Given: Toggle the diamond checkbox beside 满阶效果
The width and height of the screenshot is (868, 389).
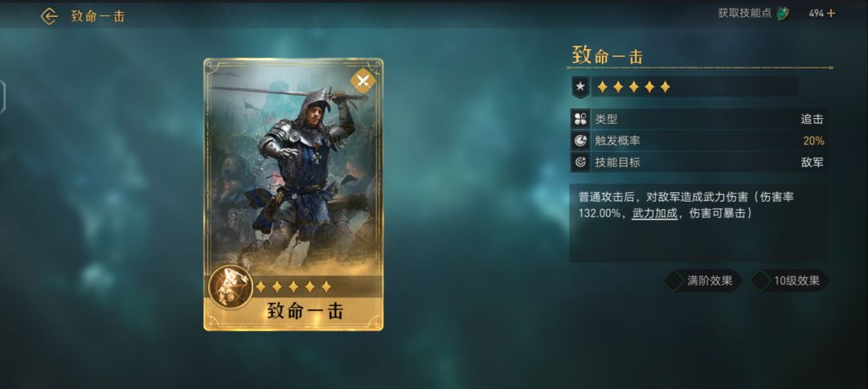Looking at the screenshot, I should click(674, 280).
